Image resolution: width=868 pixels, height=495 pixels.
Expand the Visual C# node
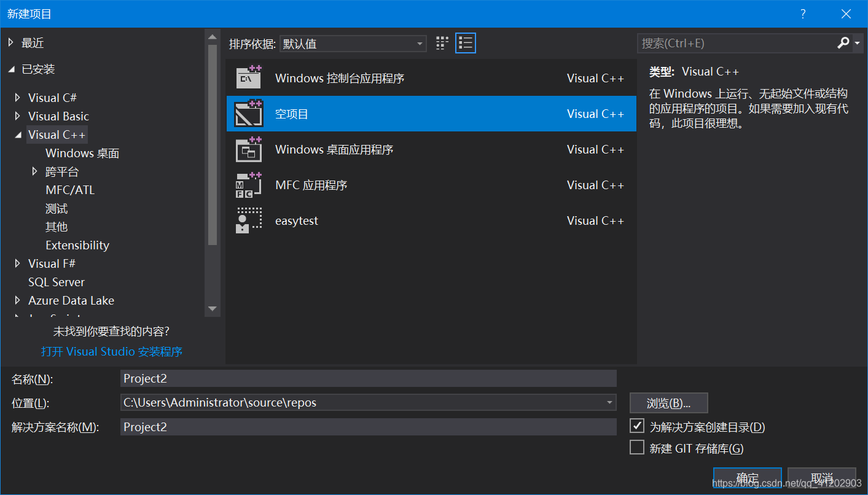click(x=17, y=98)
